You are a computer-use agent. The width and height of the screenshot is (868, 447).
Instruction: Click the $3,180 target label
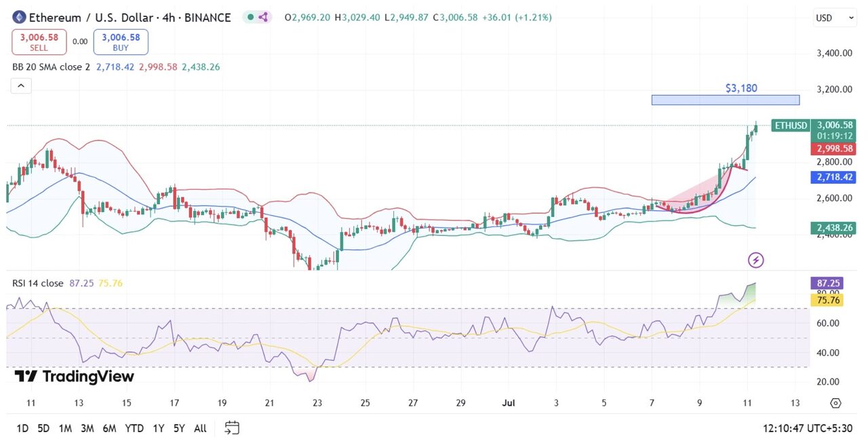coord(741,88)
